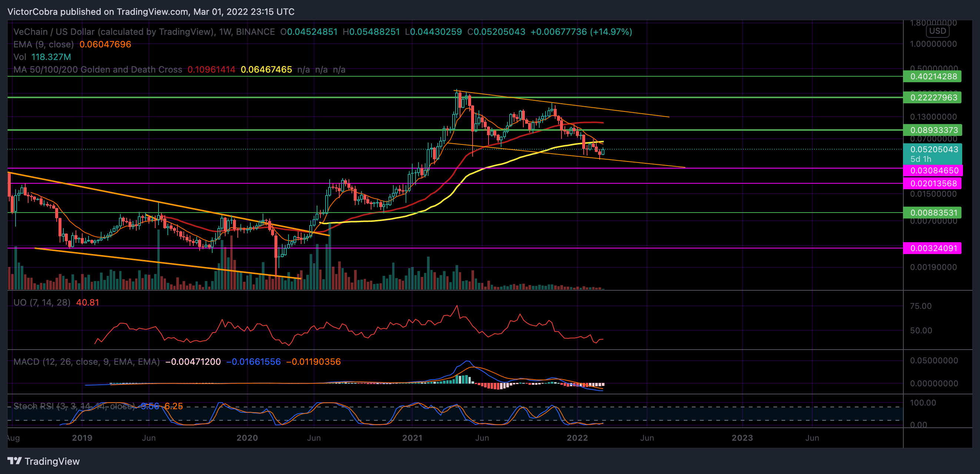Click the Vol 118.327M indicator legend
980x474 pixels.
(x=42, y=57)
